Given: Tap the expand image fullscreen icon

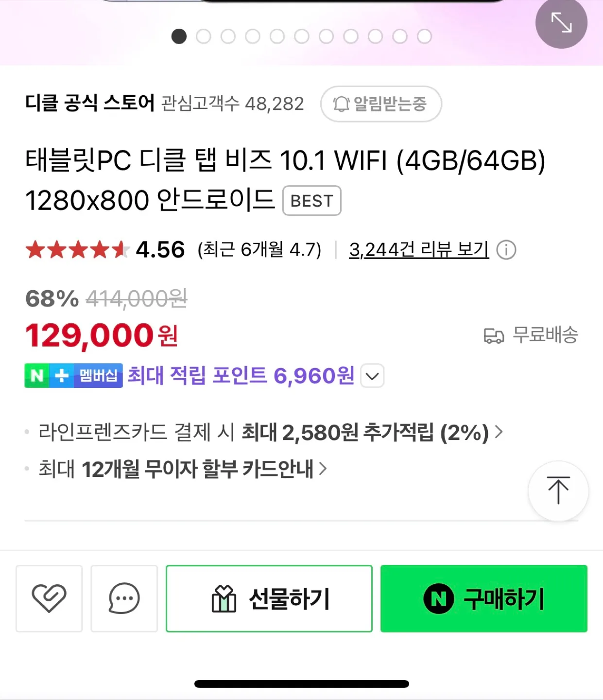Looking at the screenshot, I should coord(561,23).
